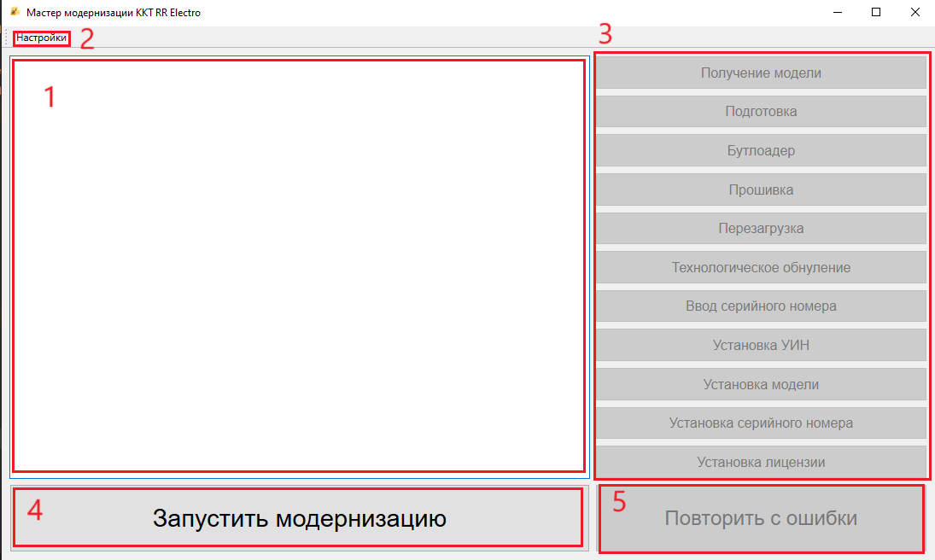Click the toolbar grip handle beside Настройки
Viewport: 935px width, 560px height.
coord(8,38)
